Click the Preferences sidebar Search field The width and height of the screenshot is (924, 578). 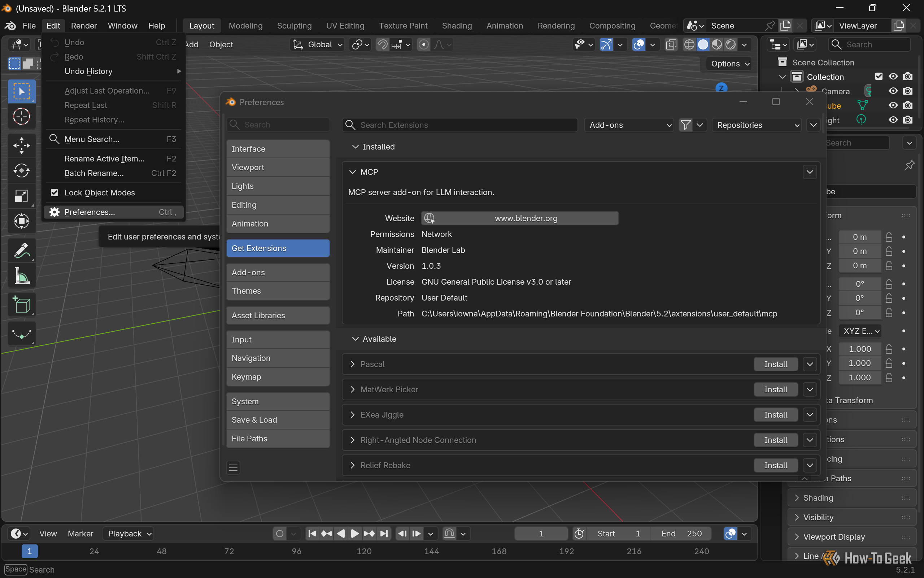point(278,125)
